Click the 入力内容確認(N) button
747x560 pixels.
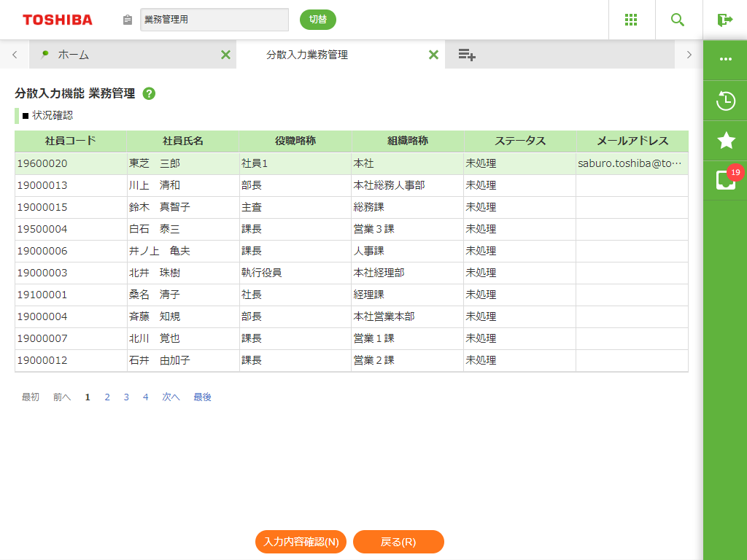click(301, 542)
